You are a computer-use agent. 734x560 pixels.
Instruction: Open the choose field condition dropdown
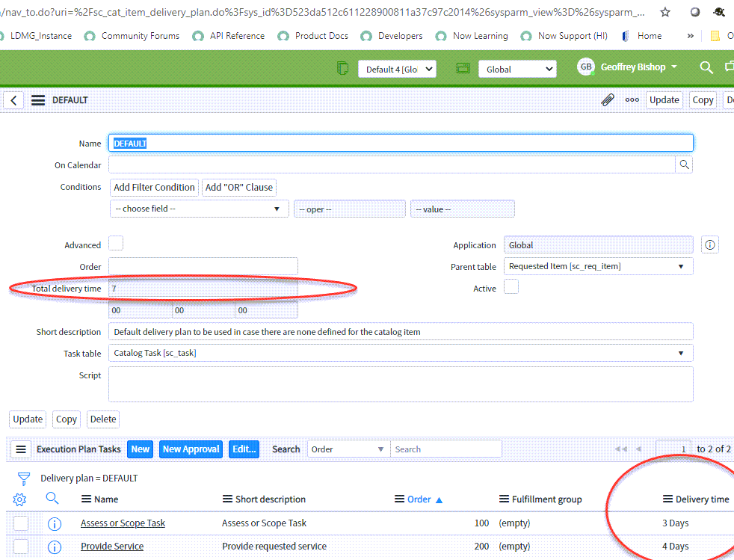tap(198, 209)
